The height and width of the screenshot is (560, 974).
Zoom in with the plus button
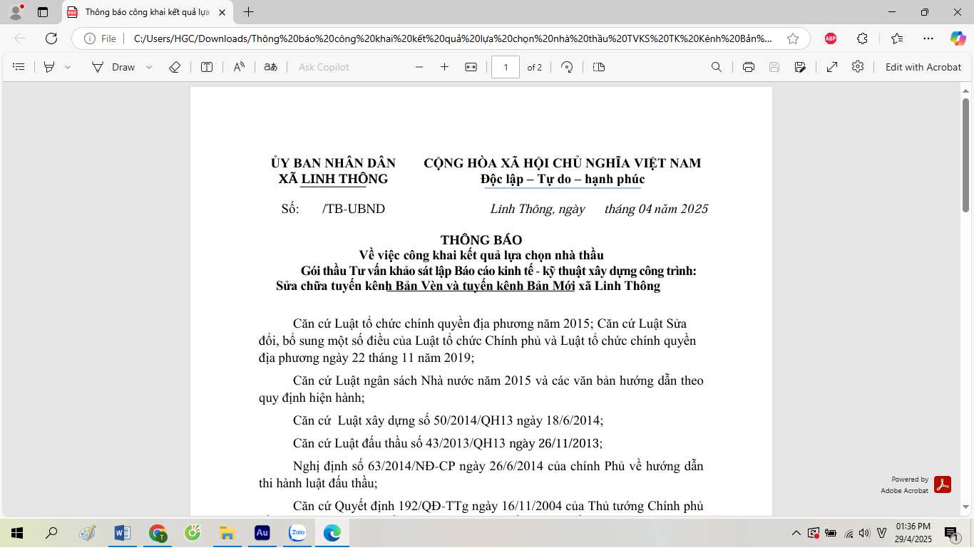click(x=445, y=67)
